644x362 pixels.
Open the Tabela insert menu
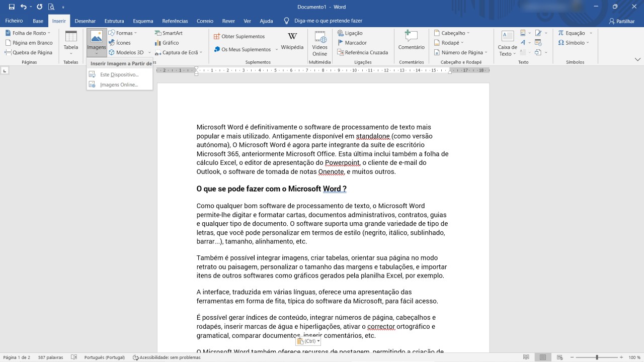click(71, 43)
